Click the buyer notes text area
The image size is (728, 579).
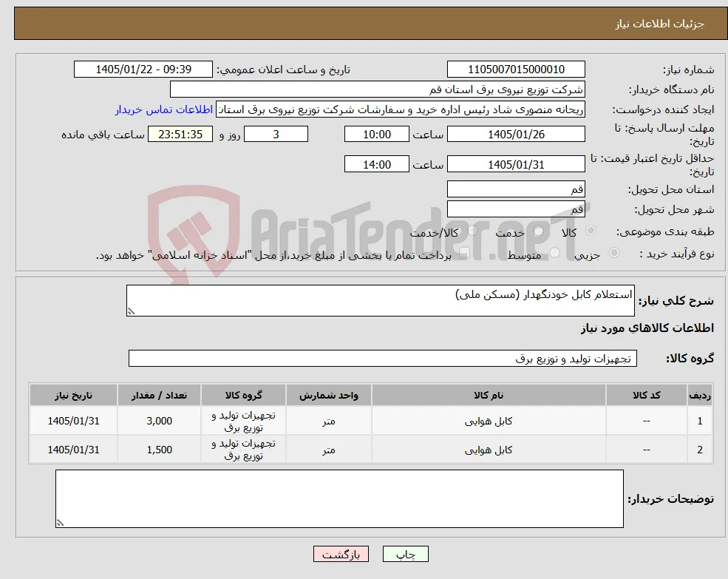click(339, 498)
